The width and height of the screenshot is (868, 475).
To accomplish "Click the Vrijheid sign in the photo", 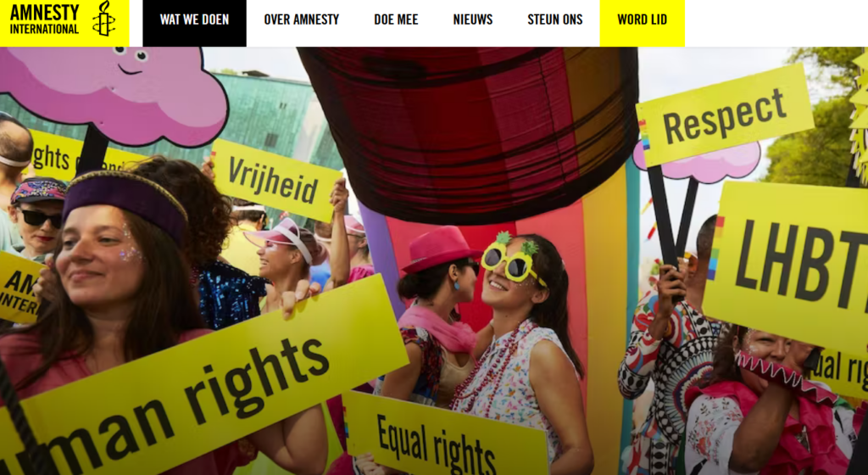I will (275, 180).
